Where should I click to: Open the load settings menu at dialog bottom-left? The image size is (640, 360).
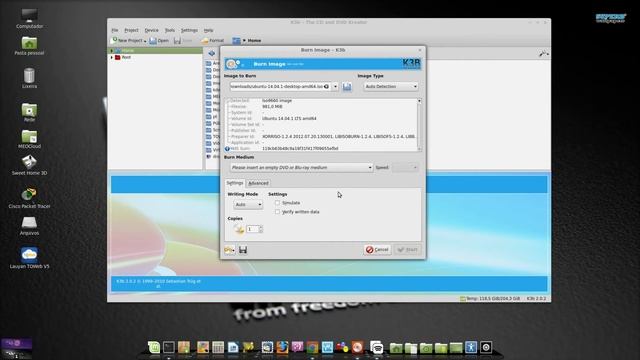coord(229,249)
